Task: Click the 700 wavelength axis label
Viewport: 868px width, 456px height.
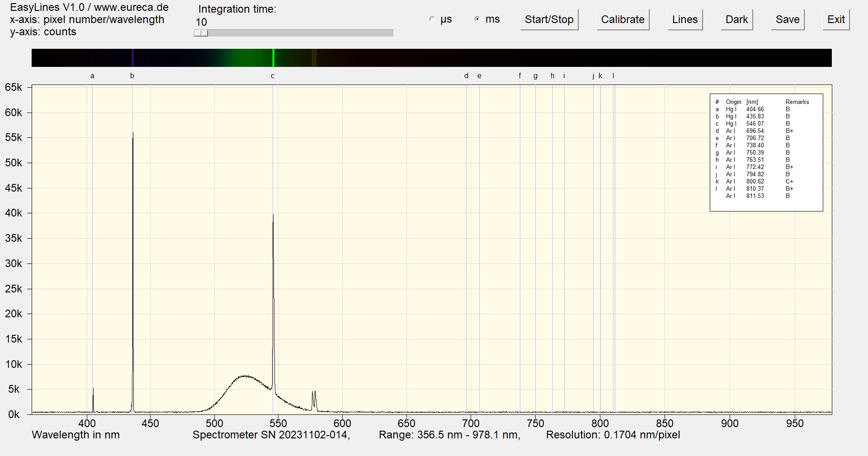Action: tap(471, 423)
